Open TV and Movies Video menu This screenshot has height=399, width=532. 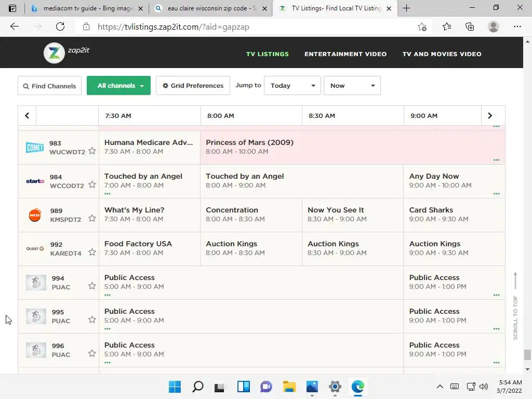(x=442, y=54)
